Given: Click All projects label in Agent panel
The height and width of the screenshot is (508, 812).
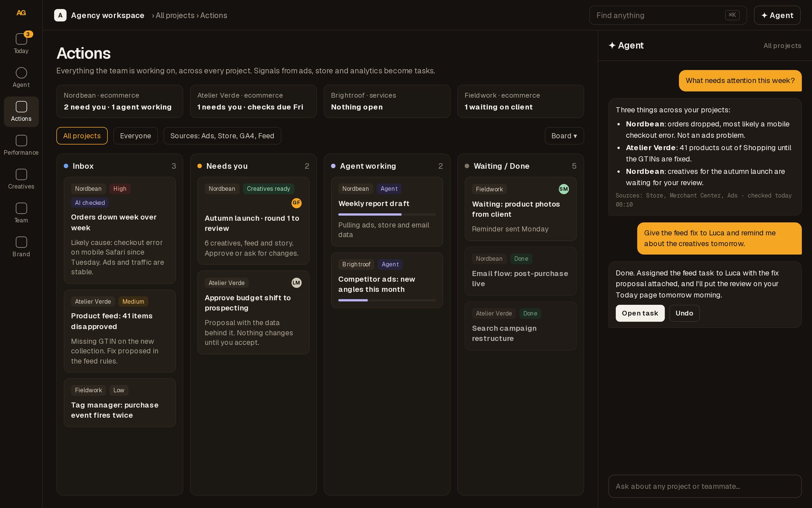Looking at the screenshot, I should (x=782, y=46).
